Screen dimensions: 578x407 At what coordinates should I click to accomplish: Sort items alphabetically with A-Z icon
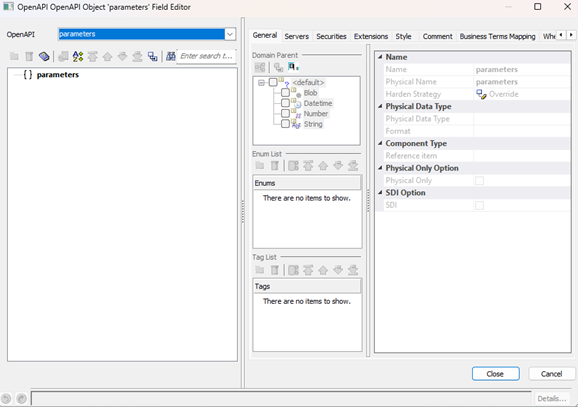(x=78, y=56)
